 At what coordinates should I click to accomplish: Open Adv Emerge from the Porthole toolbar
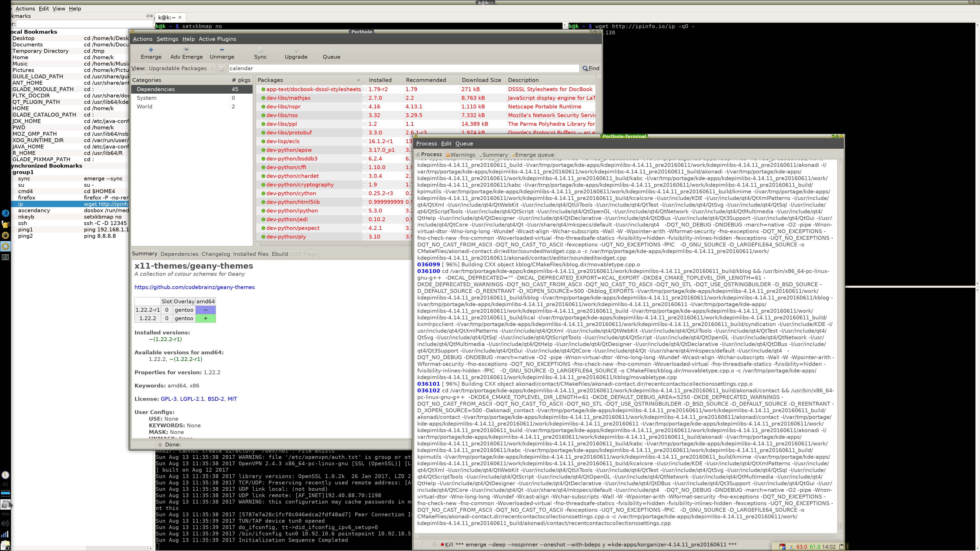coord(186,53)
